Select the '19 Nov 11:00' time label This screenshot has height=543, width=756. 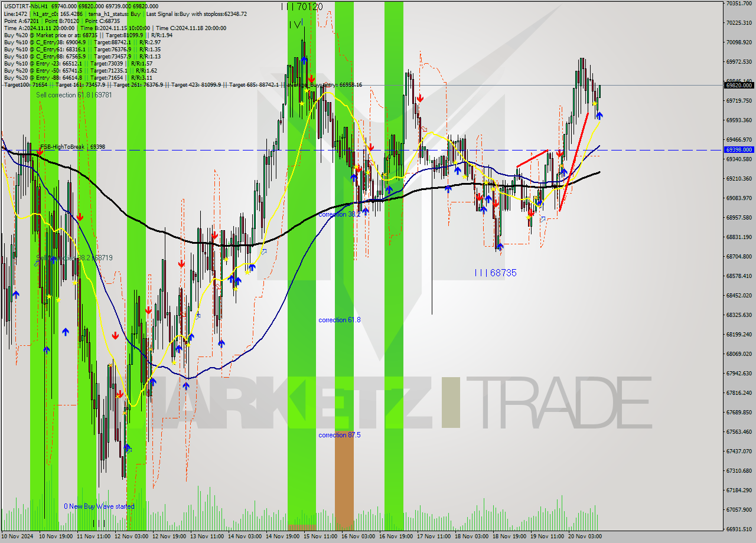pos(547,537)
